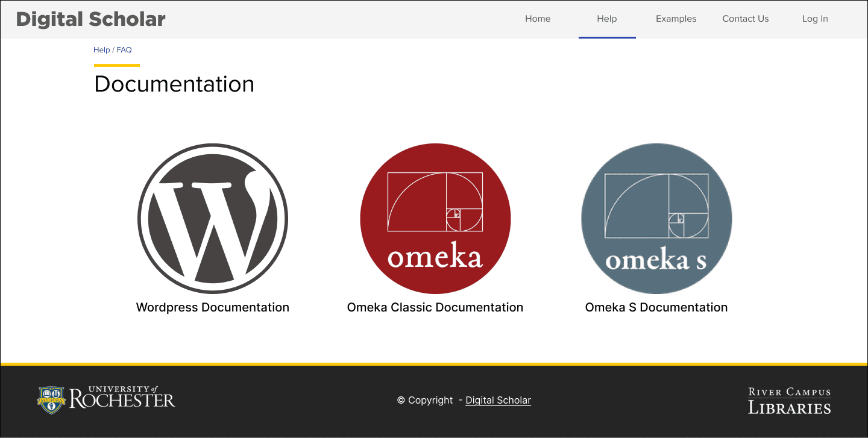Click the © Copyright footer text
Viewport: 868px width, 438px height.
[425, 400]
